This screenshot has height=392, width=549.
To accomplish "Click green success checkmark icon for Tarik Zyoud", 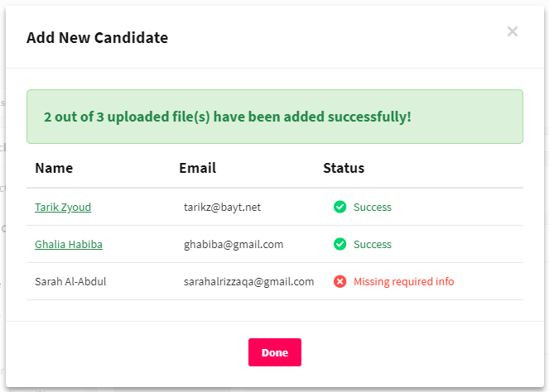I will click(x=340, y=207).
